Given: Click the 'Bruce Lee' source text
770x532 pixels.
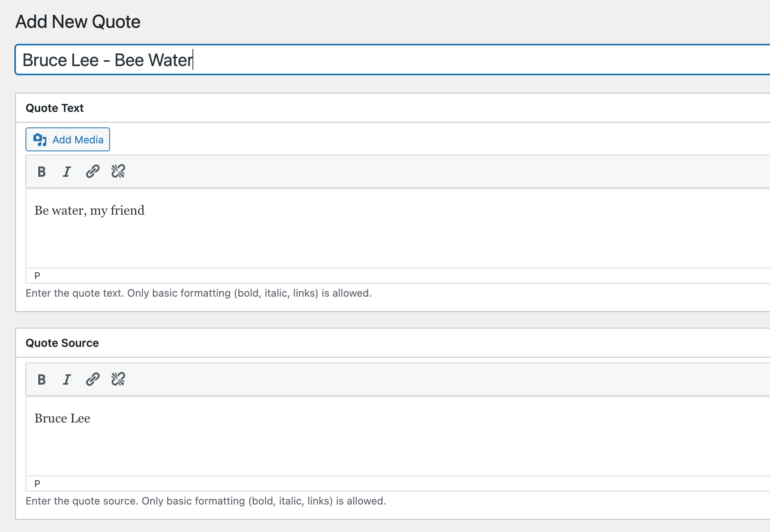Looking at the screenshot, I should 62,418.
